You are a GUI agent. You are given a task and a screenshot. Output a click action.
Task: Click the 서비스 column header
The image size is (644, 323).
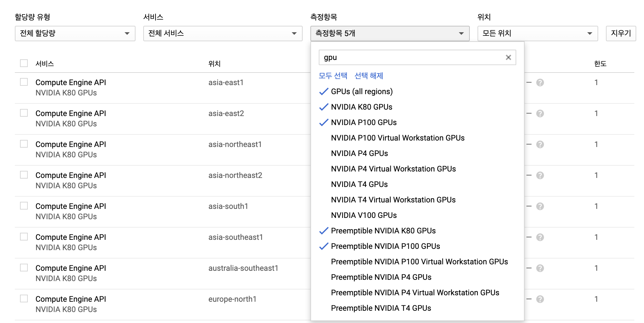coord(45,64)
